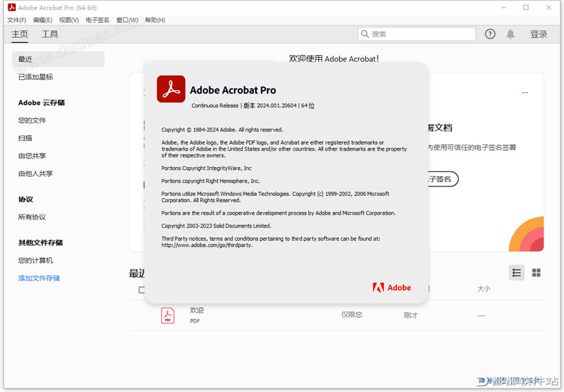
Task: Click the Adobe 云存储 section heading
Action: pyautogui.click(x=41, y=102)
